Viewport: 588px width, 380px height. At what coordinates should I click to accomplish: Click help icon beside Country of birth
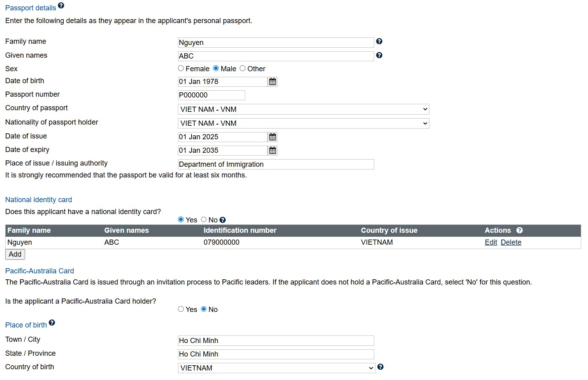coord(380,367)
